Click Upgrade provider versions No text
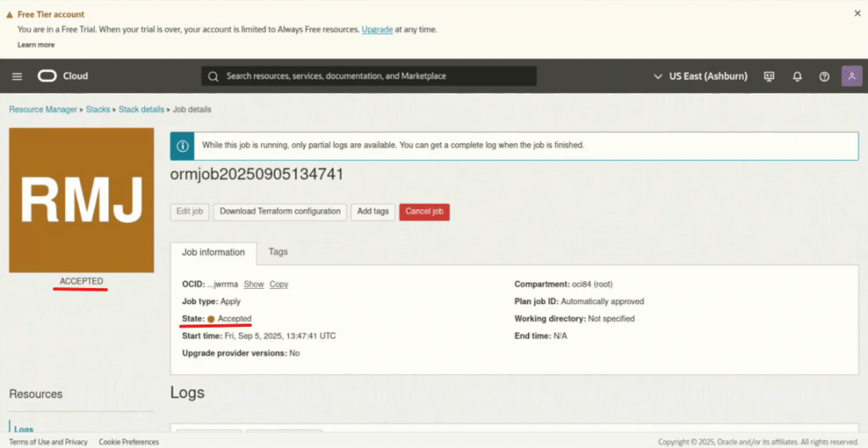868x448 pixels. pos(241,353)
